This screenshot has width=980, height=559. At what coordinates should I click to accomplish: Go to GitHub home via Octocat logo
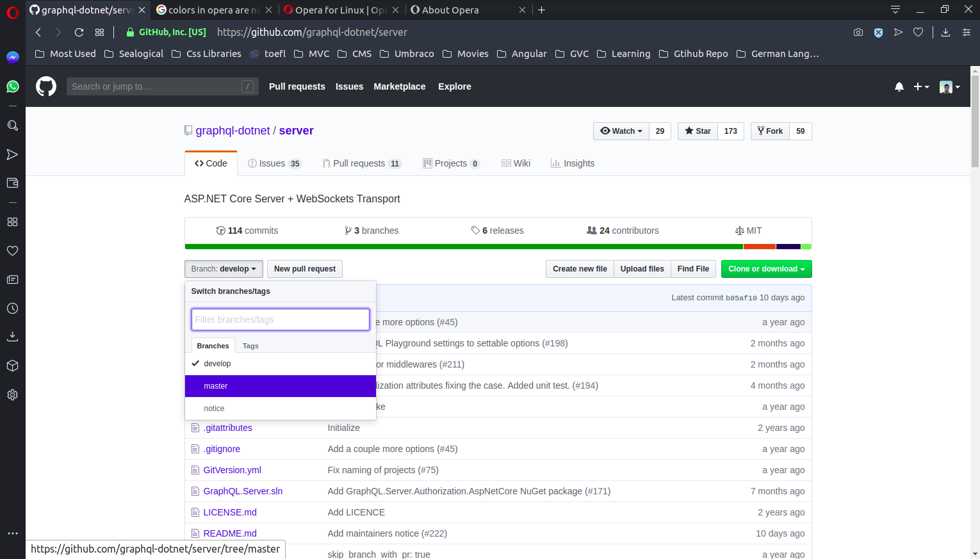(x=46, y=86)
